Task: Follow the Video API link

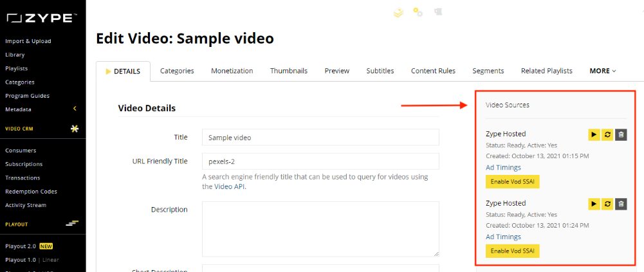Action: 230,186
